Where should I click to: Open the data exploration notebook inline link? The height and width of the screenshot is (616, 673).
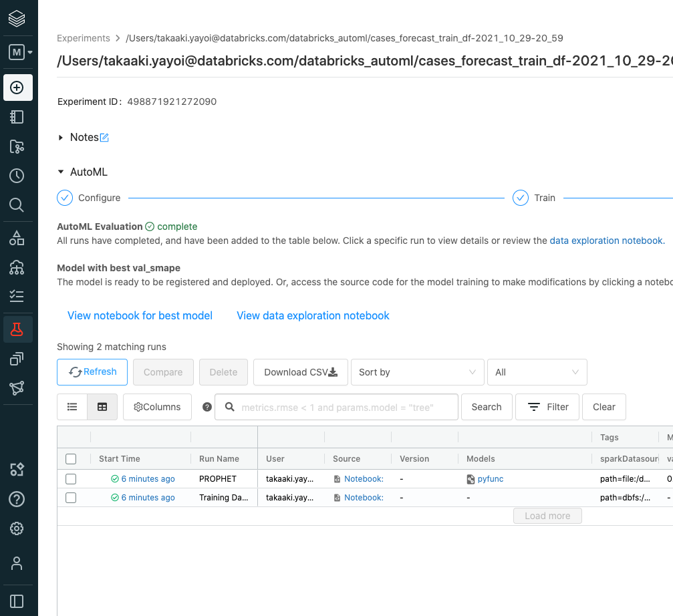coord(607,241)
